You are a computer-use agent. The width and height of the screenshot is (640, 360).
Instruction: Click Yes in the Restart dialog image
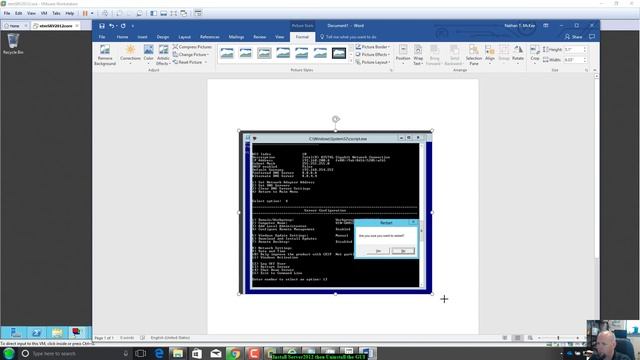pos(378,251)
